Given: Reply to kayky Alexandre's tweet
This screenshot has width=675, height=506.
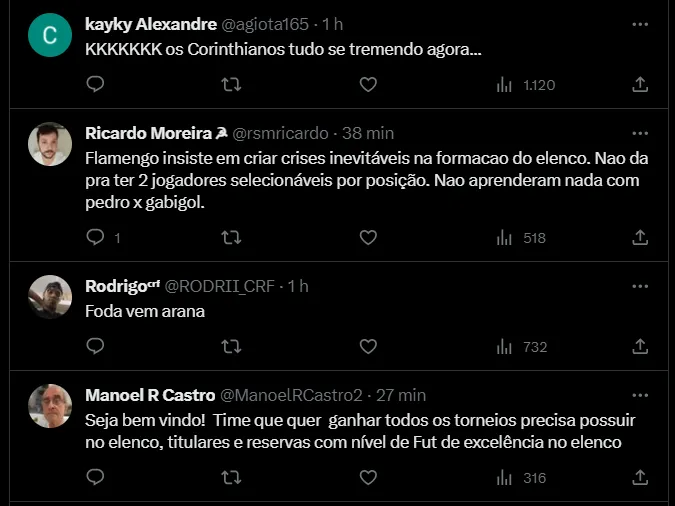Looking at the screenshot, I should point(95,85).
